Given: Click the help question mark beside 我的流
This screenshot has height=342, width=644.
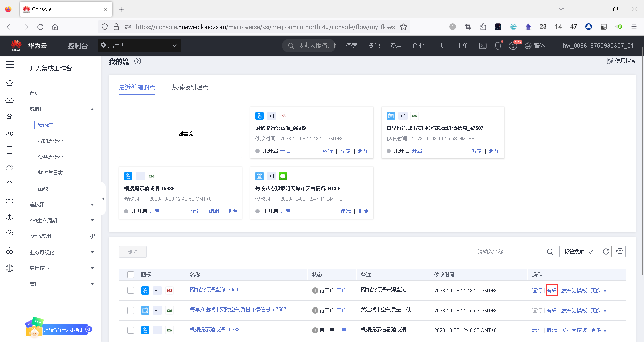Looking at the screenshot, I should pyautogui.click(x=138, y=61).
